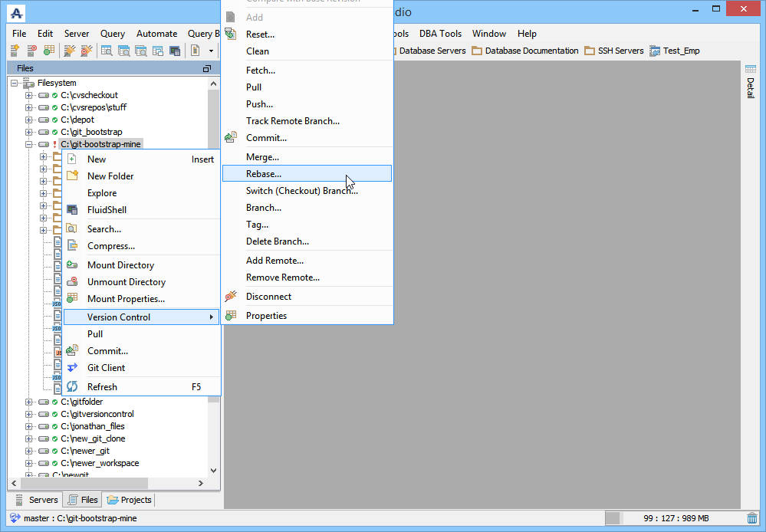Collapse the Filesystem root node

coord(14,83)
